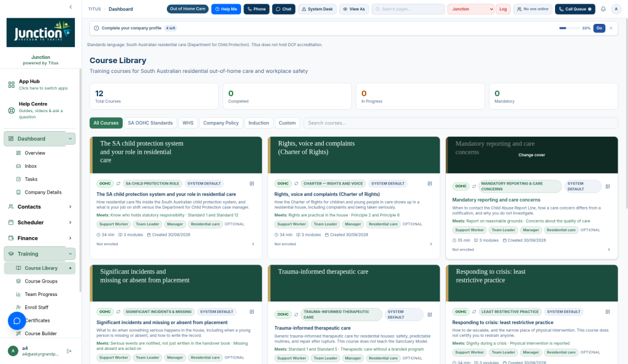Open the notifications bell icon
This screenshot has height=364, width=628.
coord(603,9)
